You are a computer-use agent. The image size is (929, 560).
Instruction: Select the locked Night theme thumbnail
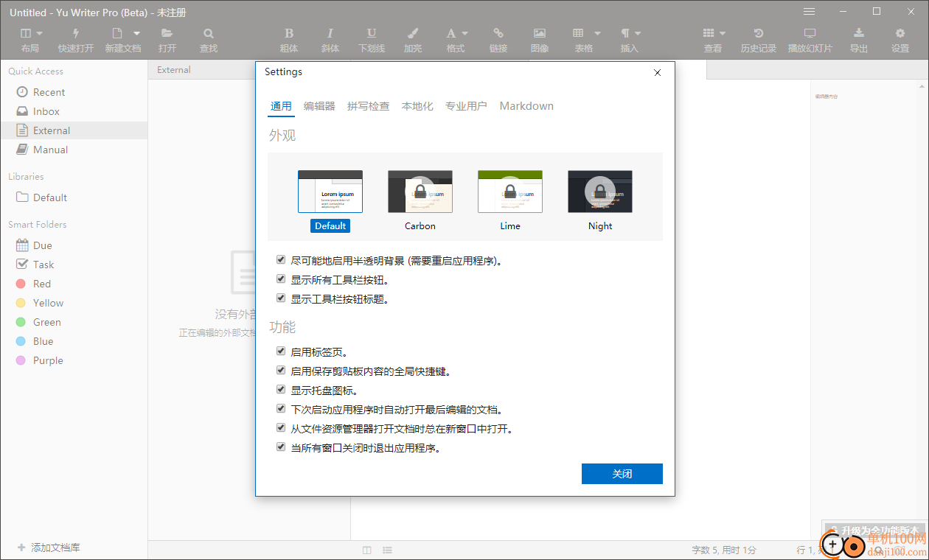point(600,192)
